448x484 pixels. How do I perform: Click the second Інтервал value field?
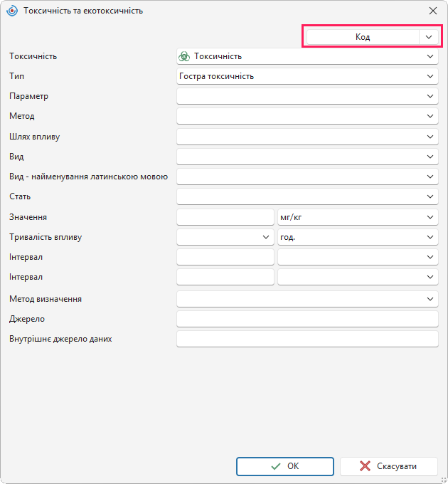click(225, 277)
